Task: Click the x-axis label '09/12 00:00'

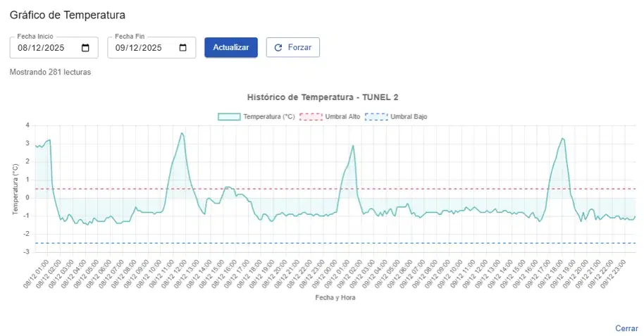Action: click(326, 273)
